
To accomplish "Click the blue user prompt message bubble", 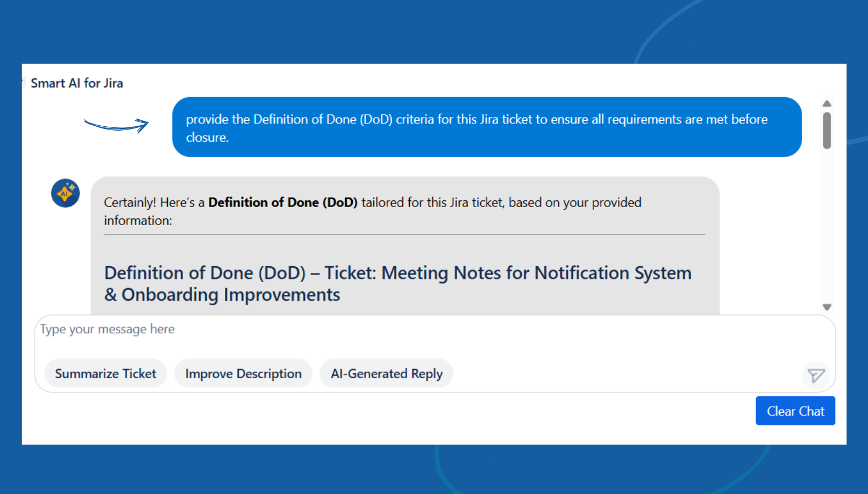I will tap(487, 127).
